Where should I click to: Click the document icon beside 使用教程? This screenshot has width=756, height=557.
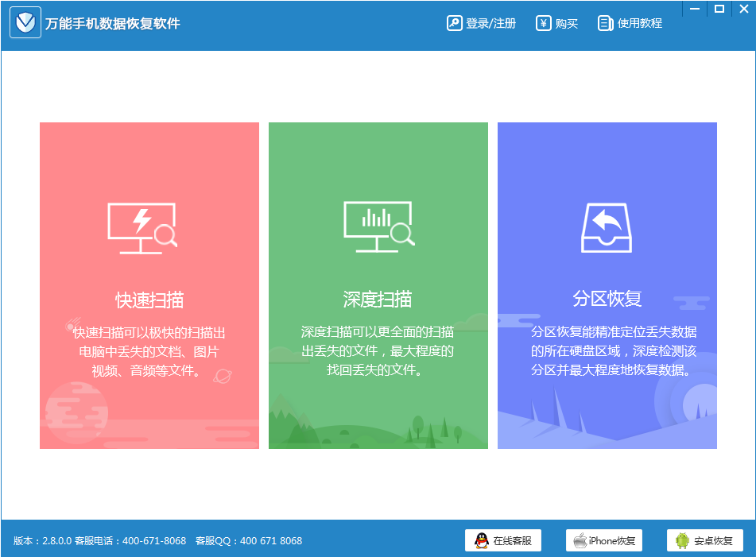click(603, 23)
